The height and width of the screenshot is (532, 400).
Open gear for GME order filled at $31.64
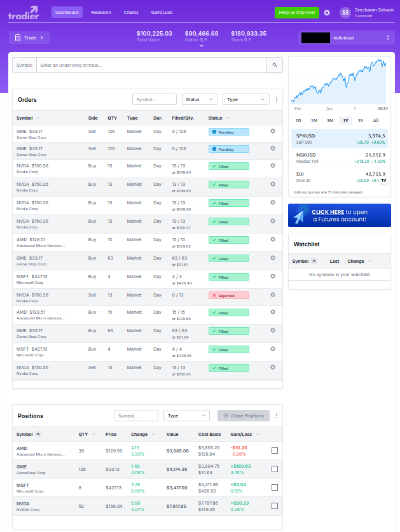(x=273, y=330)
